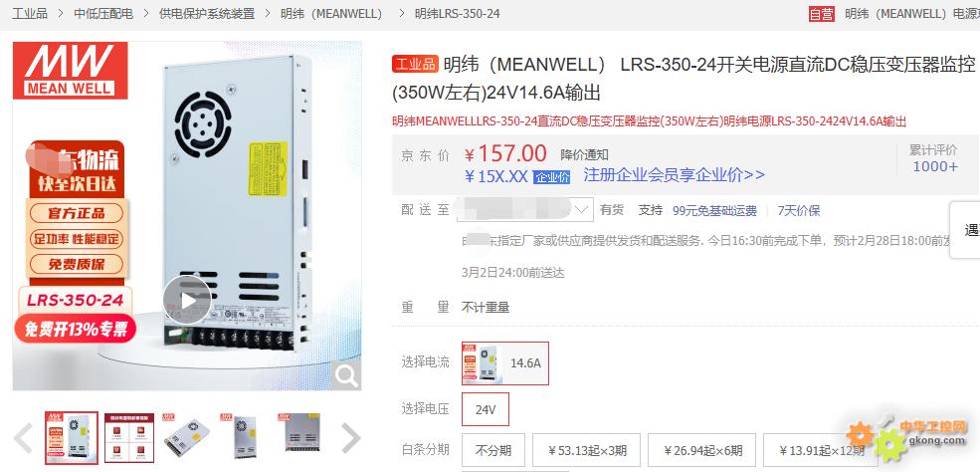This screenshot has height=472, width=980.
Task: Choose ¥53.13起×3期 installment option
Action: pyautogui.click(x=587, y=450)
